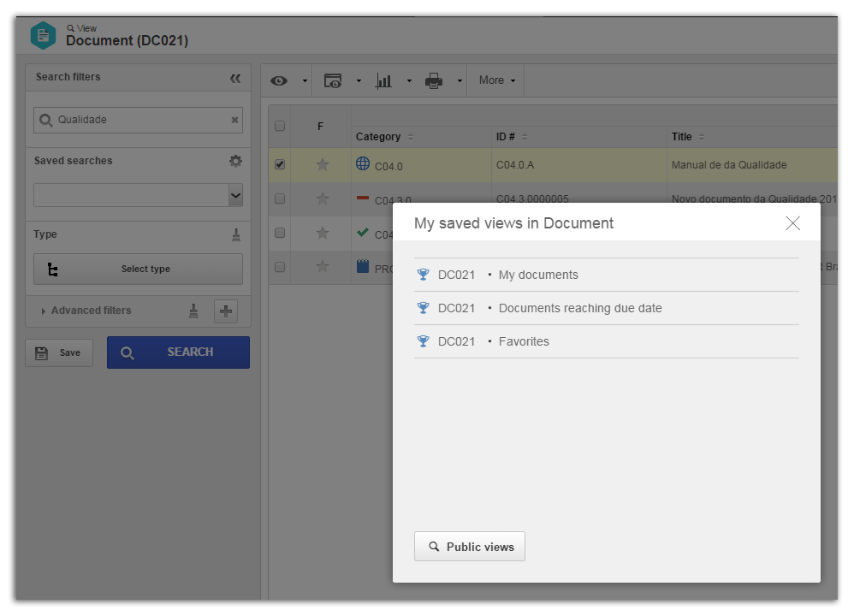Click trophy icon beside Documents reaching due date

point(423,308)
